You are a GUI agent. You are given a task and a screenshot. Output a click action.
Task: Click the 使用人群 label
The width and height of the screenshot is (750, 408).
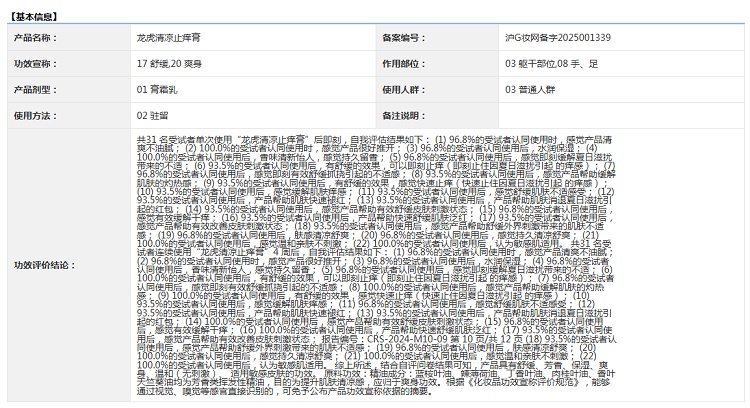[404, 89]
